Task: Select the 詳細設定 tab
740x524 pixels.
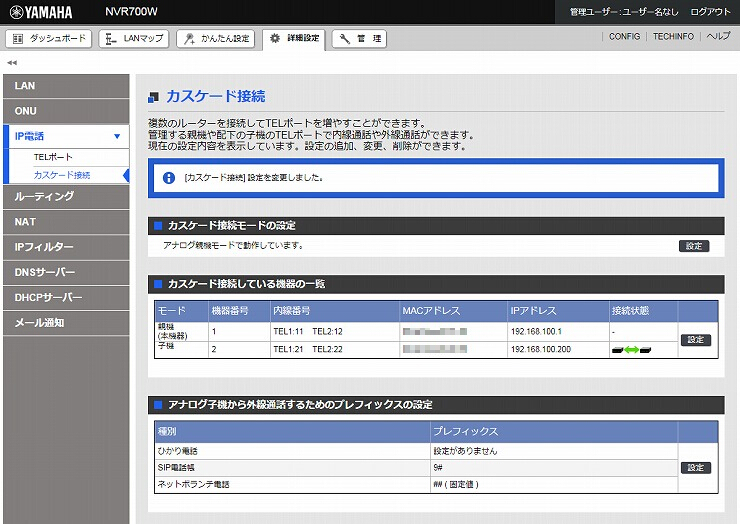Action: point(294,39)
